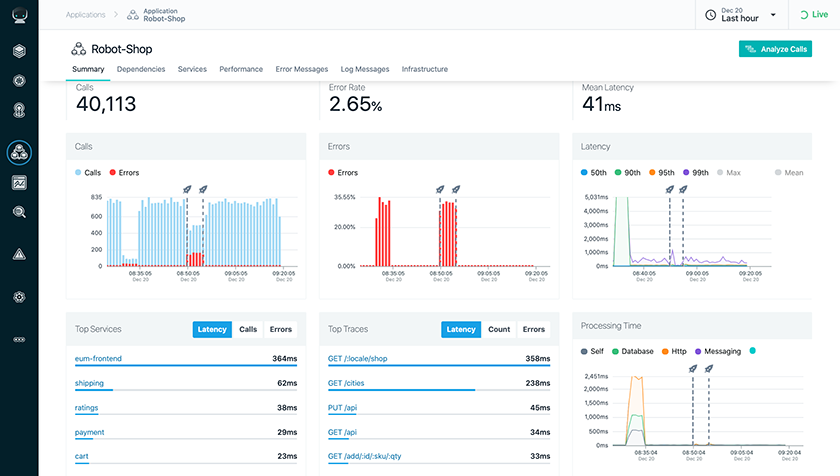Go to Applications in the breadcrumb
The image size is (840, 476).
(86, 15)
